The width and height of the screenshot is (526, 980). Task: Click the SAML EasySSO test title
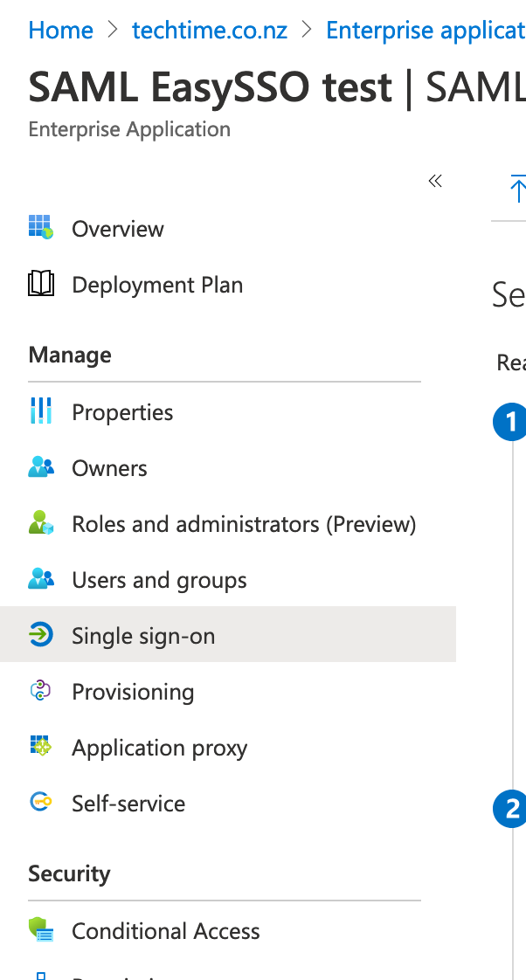pos(211,86)
